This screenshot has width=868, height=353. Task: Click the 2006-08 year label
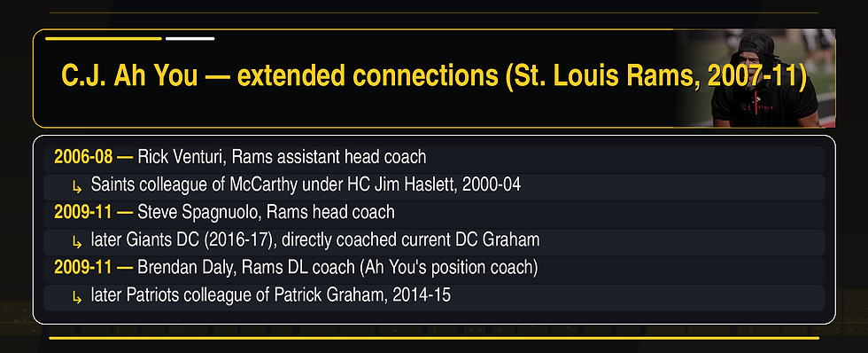[x=83, y=157]
